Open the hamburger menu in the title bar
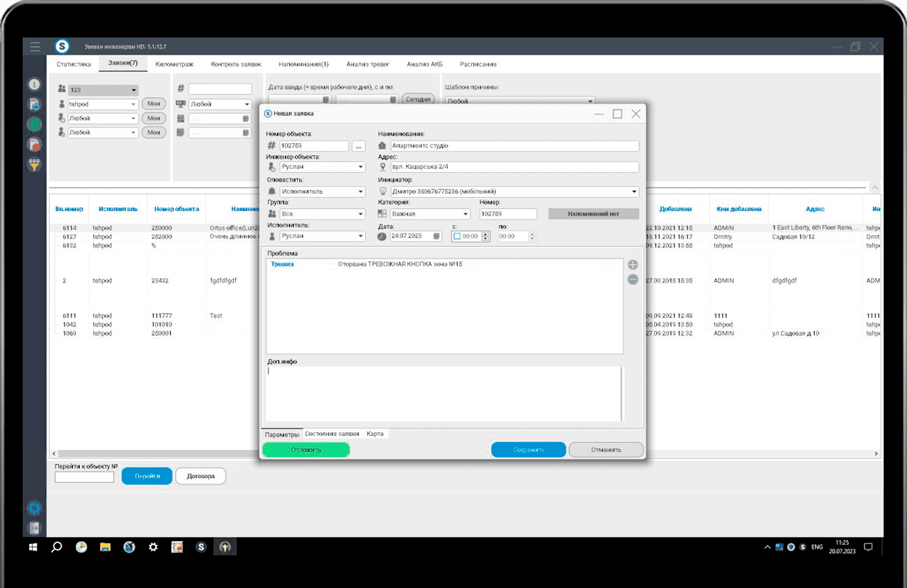Image resolution: width=907 pixels, height=588 pixels. (35, 47)
